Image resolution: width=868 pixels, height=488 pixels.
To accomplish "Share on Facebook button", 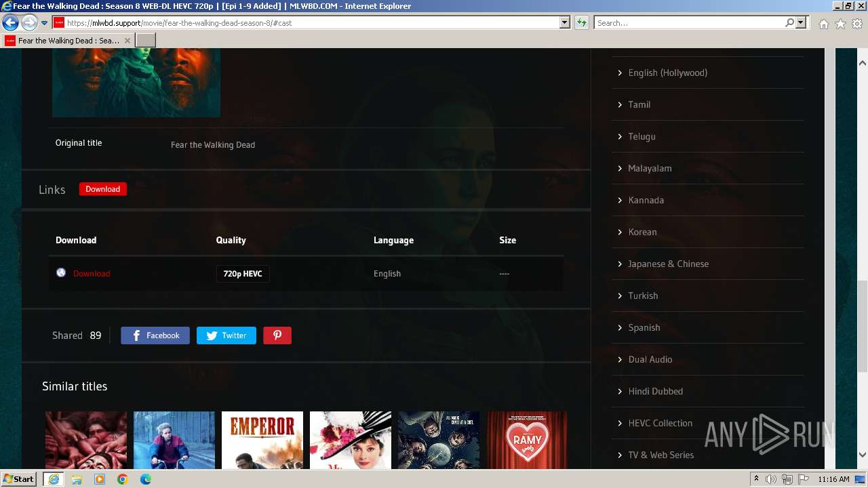I will click(155, 335).
